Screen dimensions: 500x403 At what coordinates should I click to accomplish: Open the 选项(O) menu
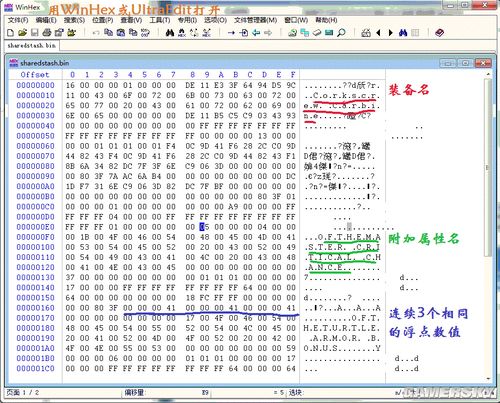click(215, 20)
